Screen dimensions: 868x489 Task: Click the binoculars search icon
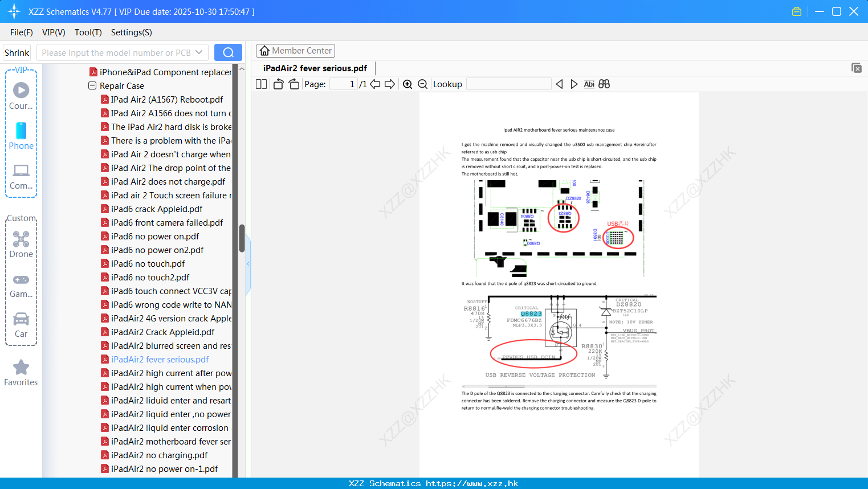[x=604, y=84]
